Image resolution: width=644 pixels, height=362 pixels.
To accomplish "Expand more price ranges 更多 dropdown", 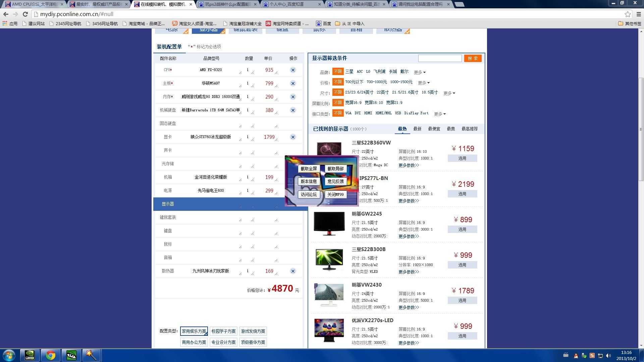I will (x=424, y=83).
